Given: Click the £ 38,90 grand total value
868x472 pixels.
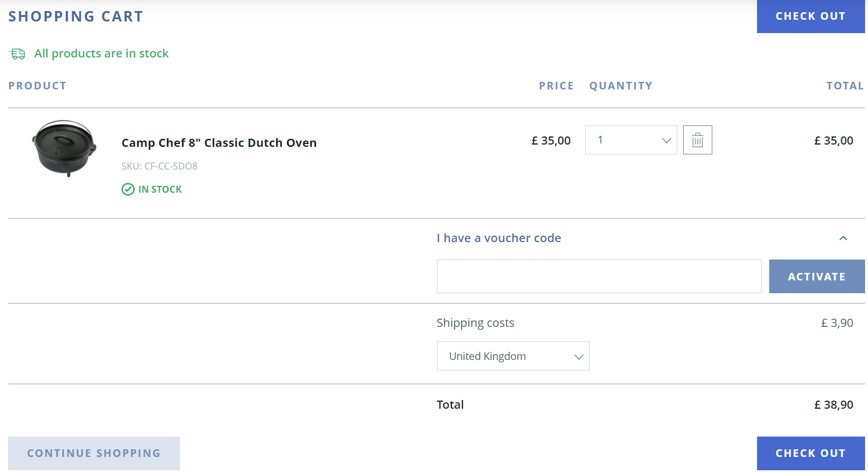Looking at the screenshot, I should pos(833,405).
